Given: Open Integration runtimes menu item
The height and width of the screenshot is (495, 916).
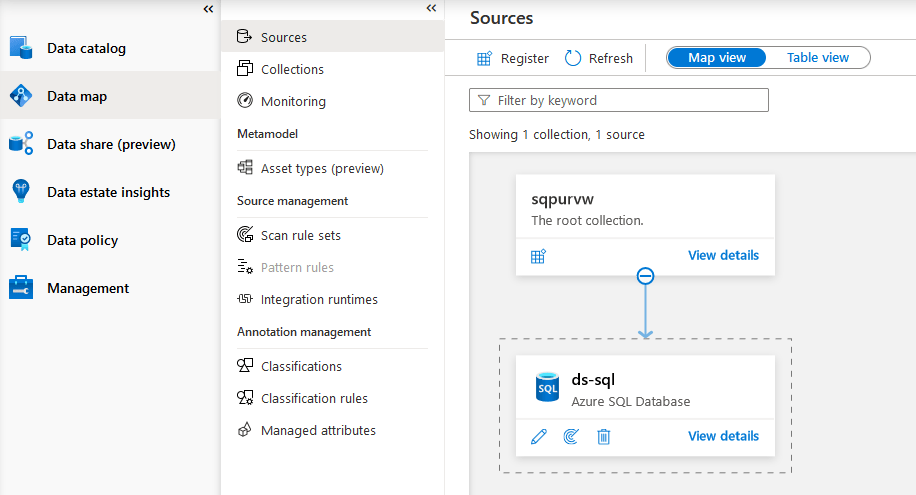Looking at the screenshot, I should coord(319,299).
